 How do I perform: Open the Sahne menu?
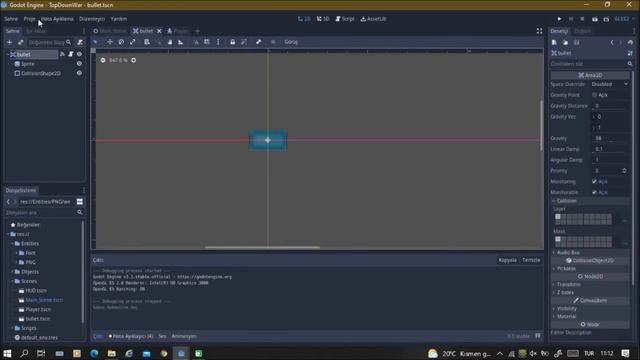tap(11, 19)
